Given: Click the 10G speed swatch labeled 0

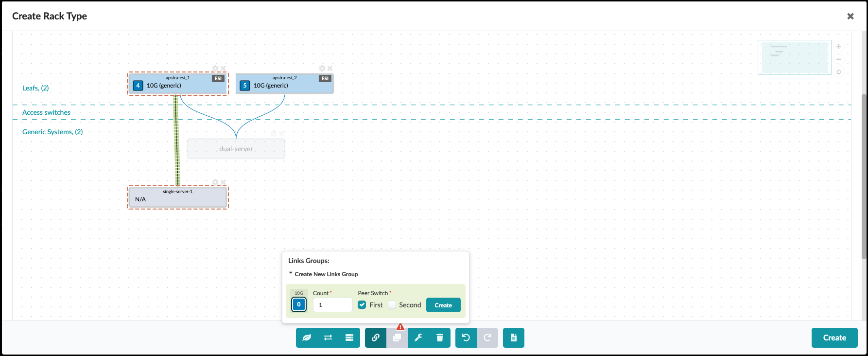Looking at the screenshot, I should pyautogui.click(x=299, y=304).
